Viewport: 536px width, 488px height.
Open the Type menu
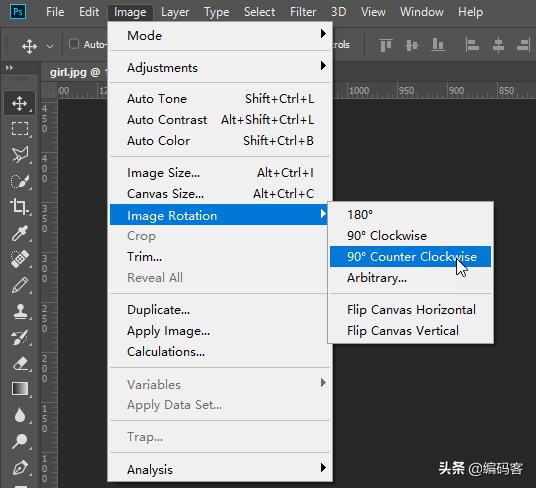click(x=216, y=12)
